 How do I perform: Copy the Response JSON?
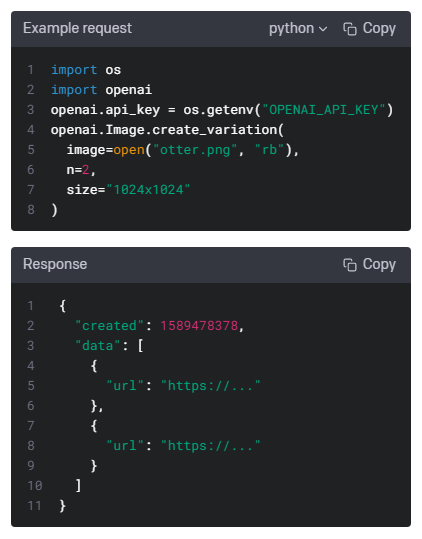click(369, 265)
